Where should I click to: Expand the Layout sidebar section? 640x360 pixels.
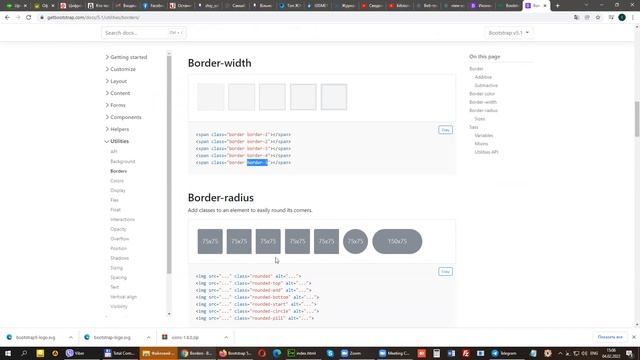pos(116,81)
